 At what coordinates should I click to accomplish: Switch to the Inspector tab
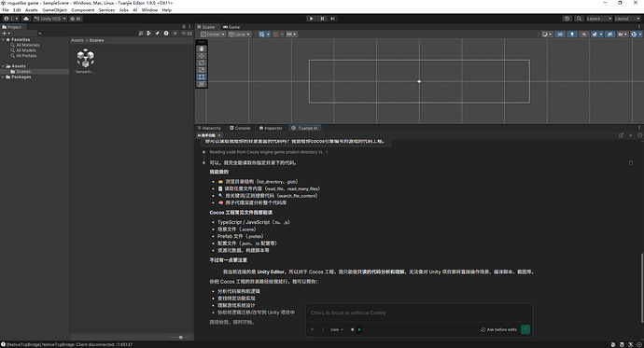[271, 128]
